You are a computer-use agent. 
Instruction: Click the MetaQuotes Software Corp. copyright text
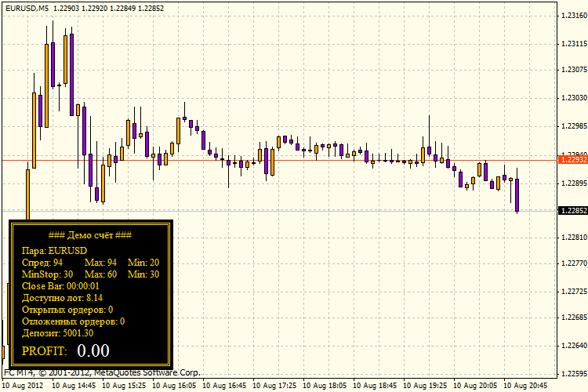pyautogui.click(x=147, y=372)
